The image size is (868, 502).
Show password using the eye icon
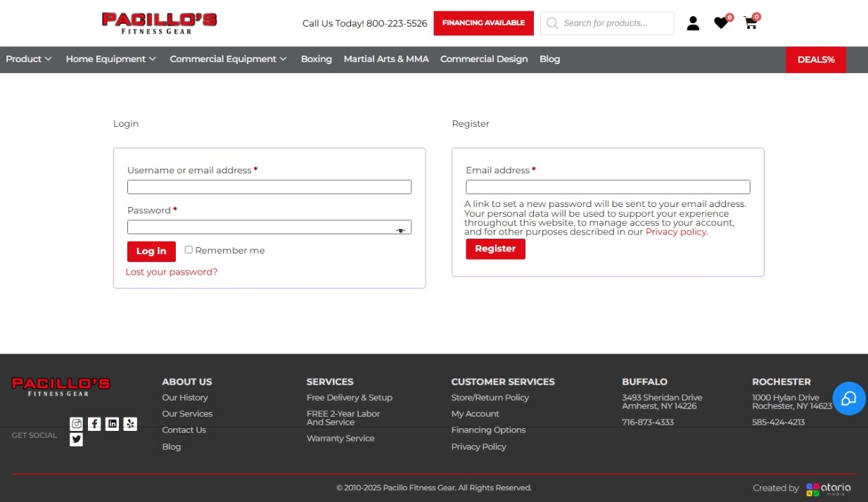coord(400,230)
